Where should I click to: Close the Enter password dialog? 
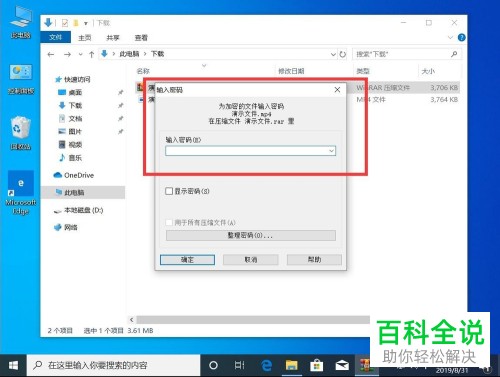[x=337, y=90]
